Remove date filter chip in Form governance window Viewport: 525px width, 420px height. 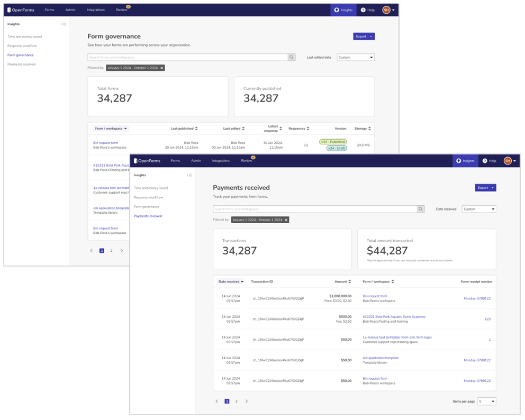[x=162, y=68]
